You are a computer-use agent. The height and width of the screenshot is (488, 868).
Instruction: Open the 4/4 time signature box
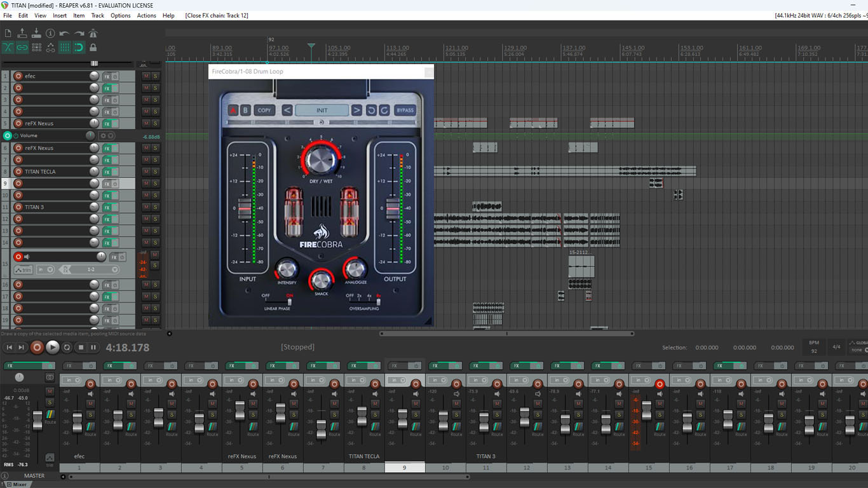pyautogui.click(x=836, y=347)
